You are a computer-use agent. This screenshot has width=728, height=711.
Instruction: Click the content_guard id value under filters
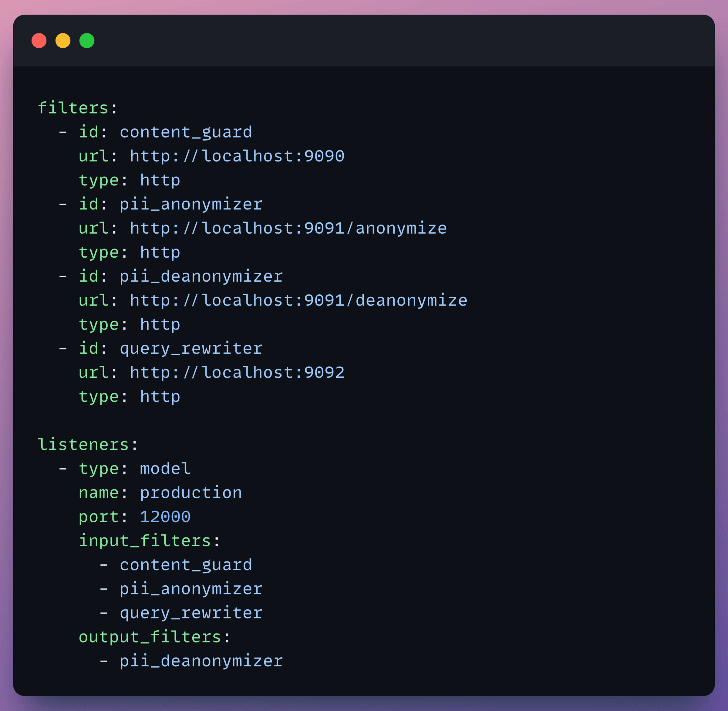pos(186,132)
